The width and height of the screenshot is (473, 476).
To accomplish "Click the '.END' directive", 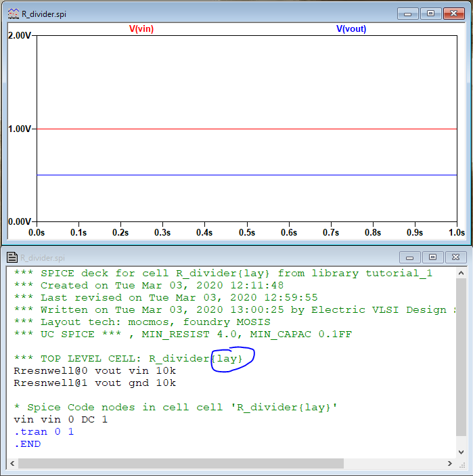I will (27, 444).
